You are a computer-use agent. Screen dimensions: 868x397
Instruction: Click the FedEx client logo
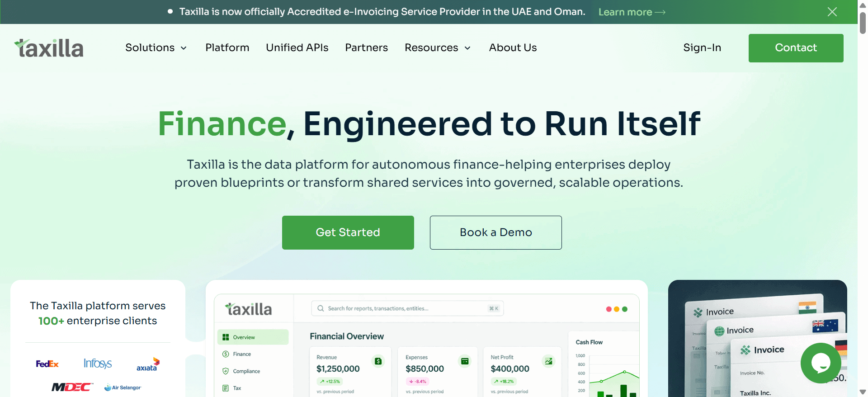(47, 364)
